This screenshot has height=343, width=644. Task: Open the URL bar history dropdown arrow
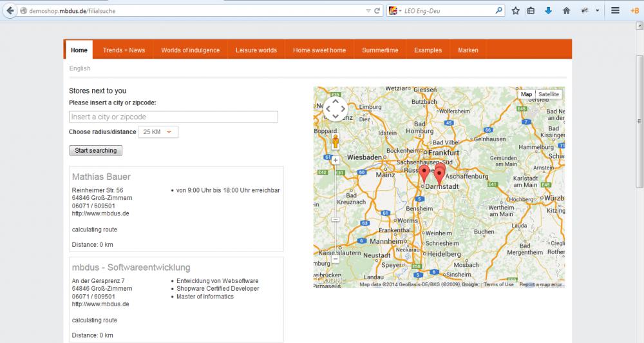(x=368, y=11)
